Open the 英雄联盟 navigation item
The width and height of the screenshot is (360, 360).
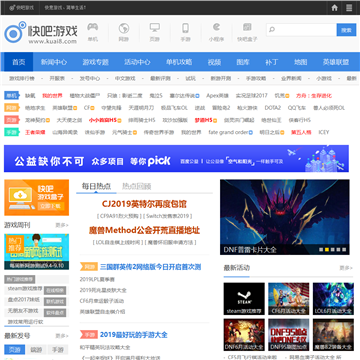336,62
